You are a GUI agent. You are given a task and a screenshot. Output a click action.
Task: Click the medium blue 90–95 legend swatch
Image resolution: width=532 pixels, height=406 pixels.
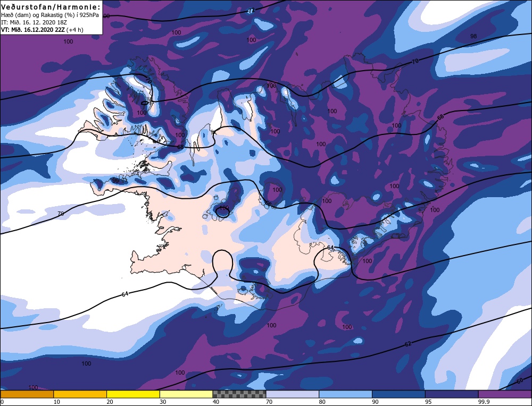coord(398,394)
